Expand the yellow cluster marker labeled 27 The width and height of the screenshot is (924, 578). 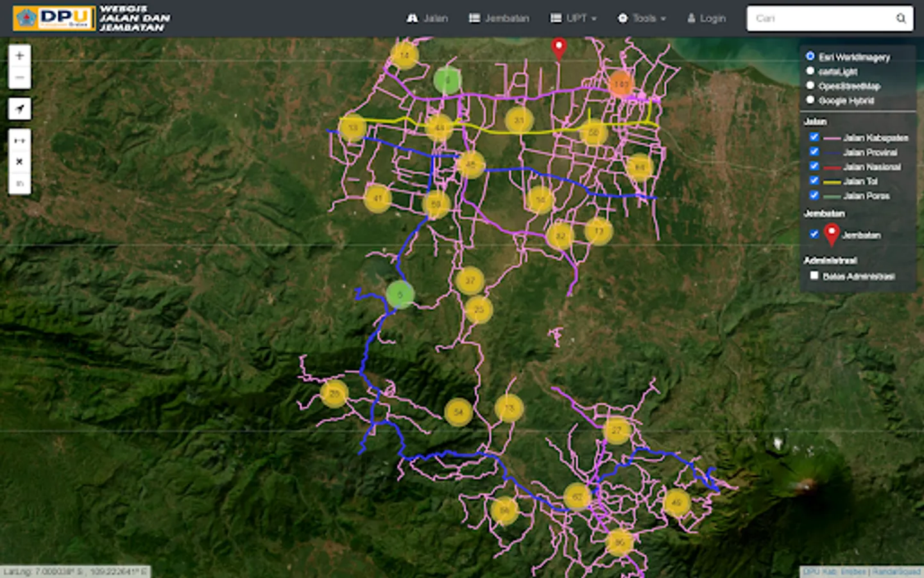point(617,430)
